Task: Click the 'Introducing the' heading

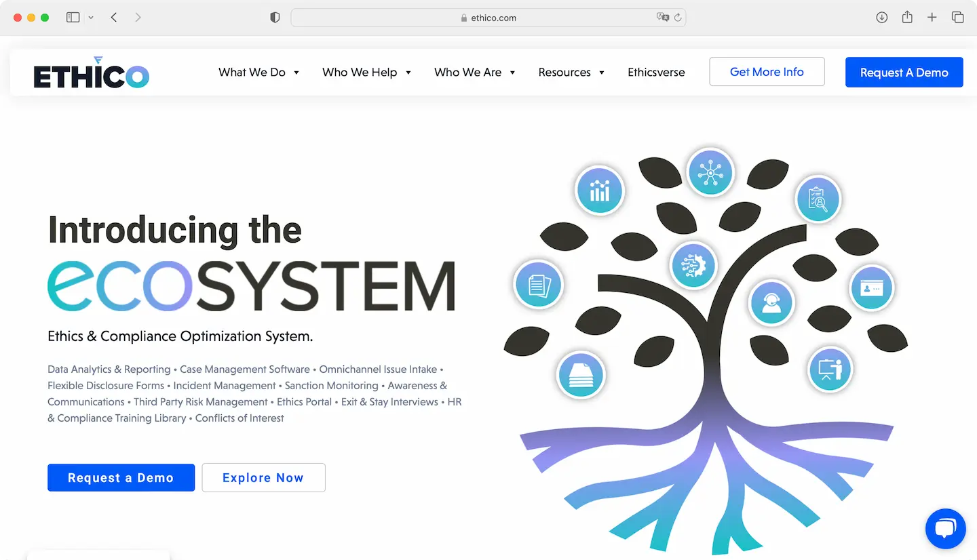Action: point(175,230)
